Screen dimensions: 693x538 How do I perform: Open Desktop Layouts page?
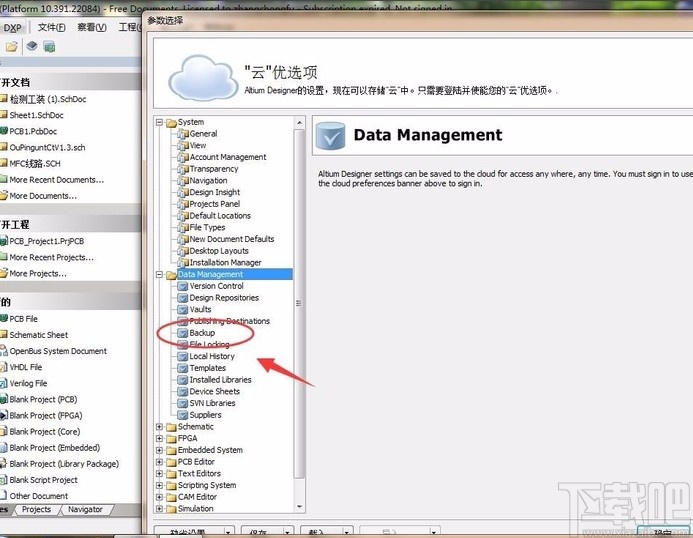[x=219, y=251]
